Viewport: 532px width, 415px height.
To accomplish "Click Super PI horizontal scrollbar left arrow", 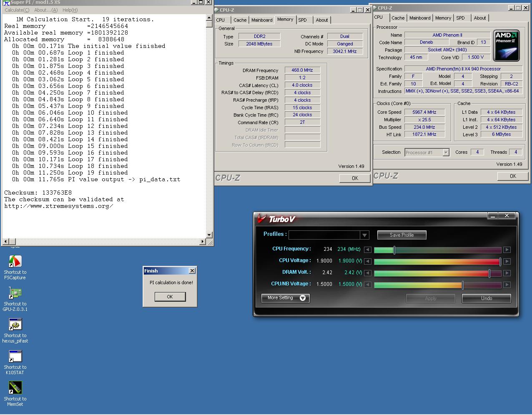I will pyautogui.click(x=5, y=242).
